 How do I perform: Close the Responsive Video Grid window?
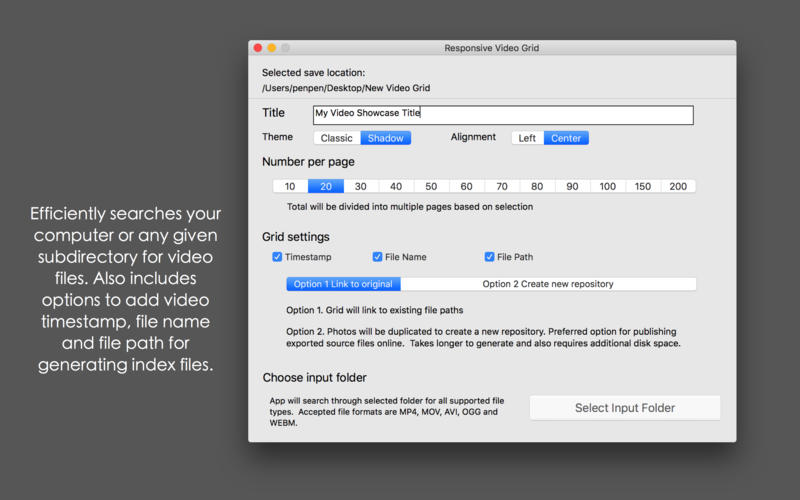258,48
